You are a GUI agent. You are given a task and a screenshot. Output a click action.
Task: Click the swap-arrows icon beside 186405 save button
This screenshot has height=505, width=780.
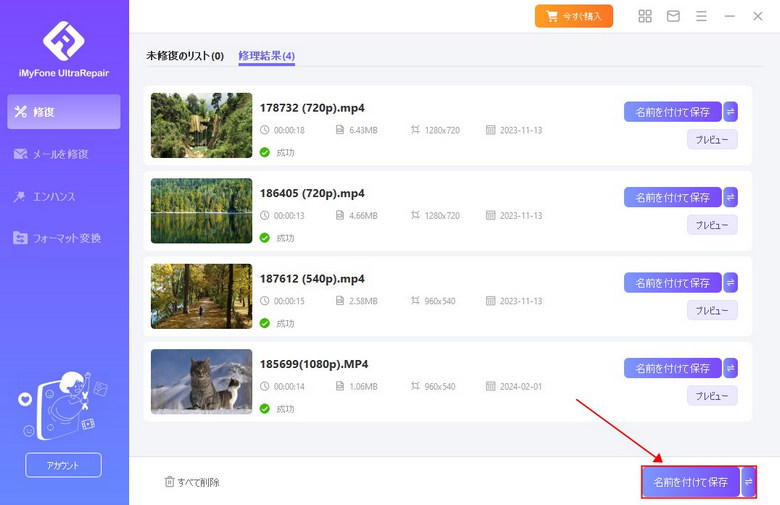(730, 198)
